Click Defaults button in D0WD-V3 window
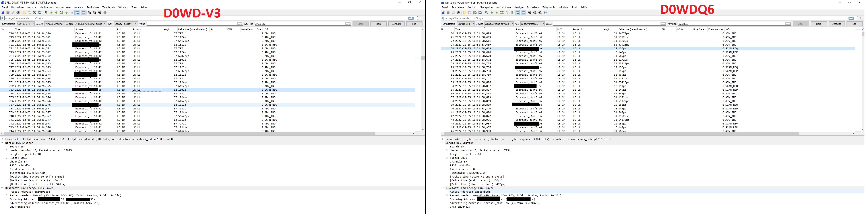868x214 pixels. coord(396,24)
